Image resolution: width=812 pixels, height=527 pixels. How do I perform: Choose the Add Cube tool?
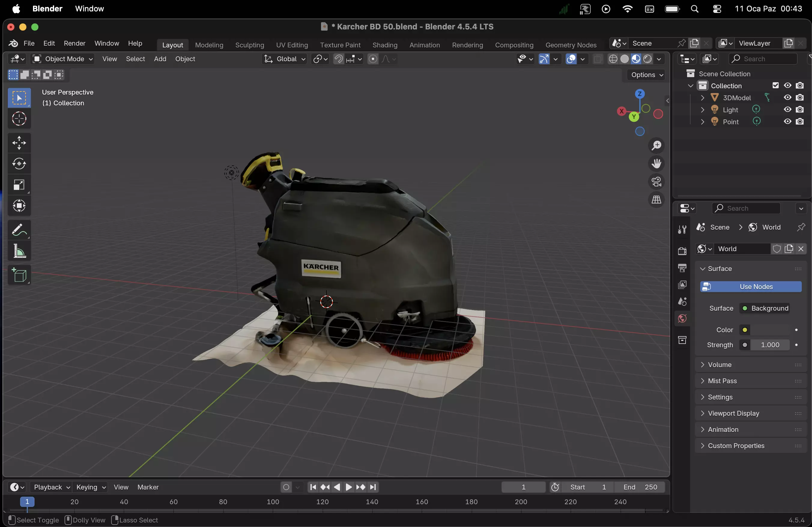click(19, 275)
